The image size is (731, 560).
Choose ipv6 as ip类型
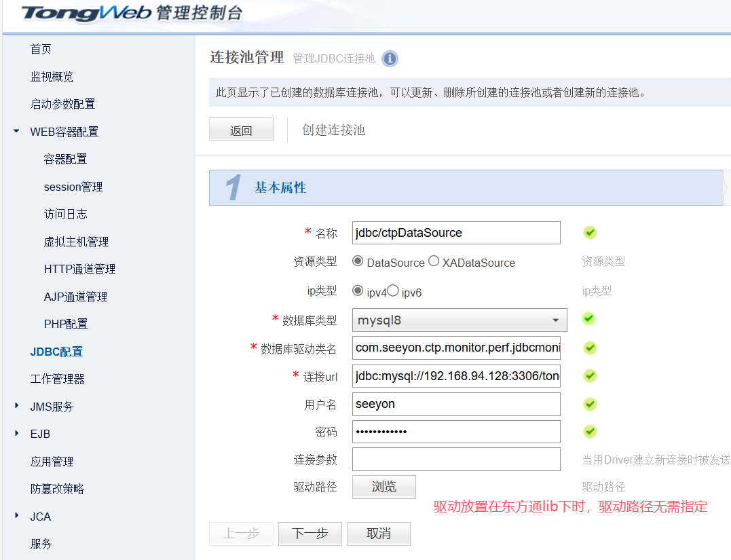coord(393,291)
